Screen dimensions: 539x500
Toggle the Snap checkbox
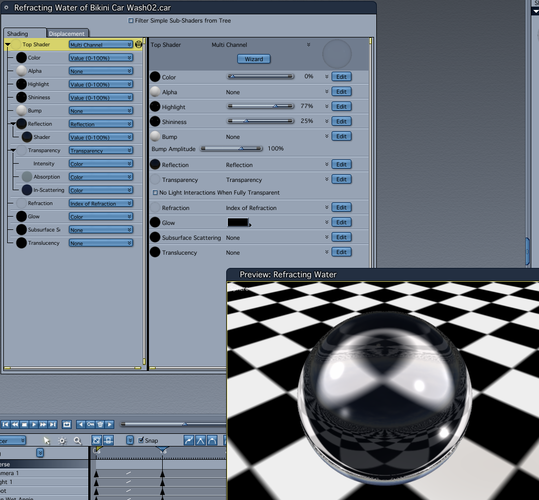(x=141, y=440)
